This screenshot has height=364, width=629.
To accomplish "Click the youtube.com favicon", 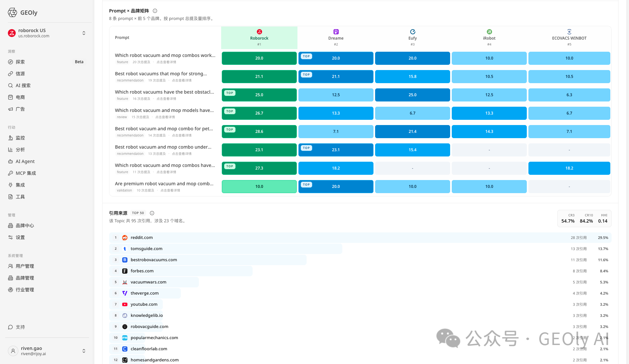I will pos(125,304).
